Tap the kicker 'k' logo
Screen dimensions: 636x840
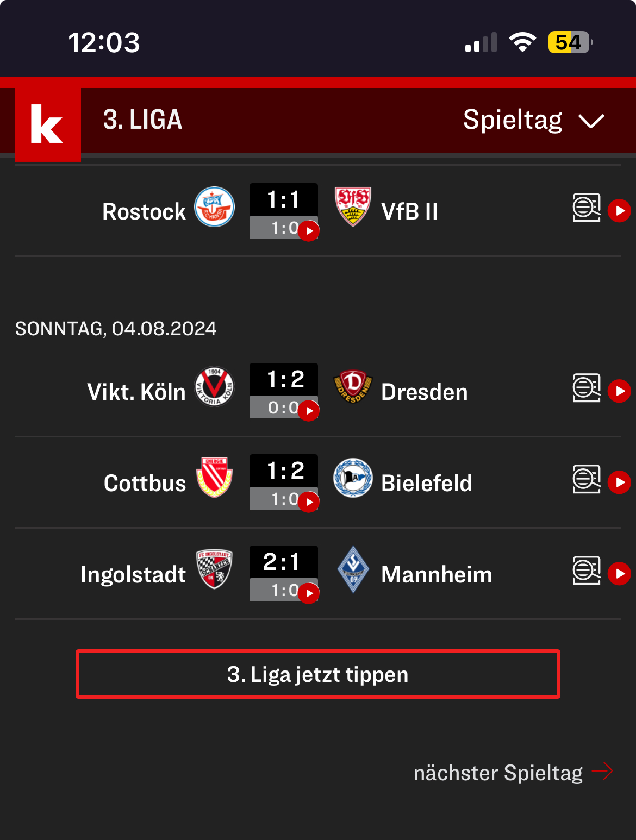tap(48, 124)
